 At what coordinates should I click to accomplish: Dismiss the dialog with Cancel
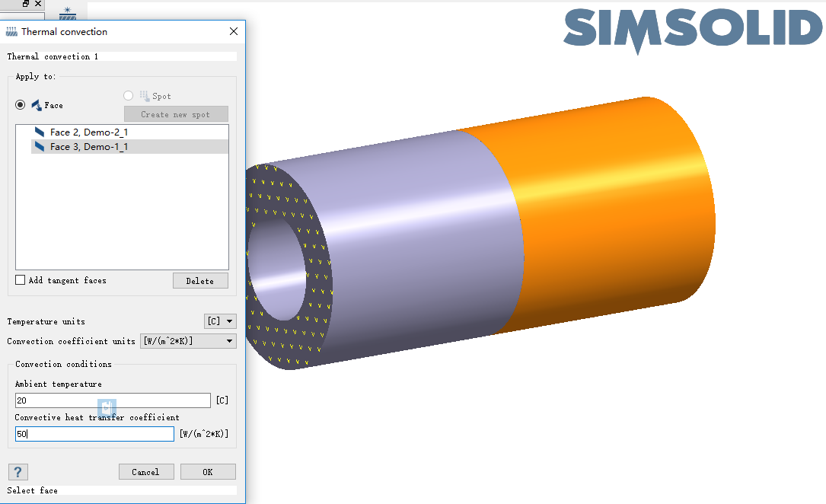pos(146,471)
